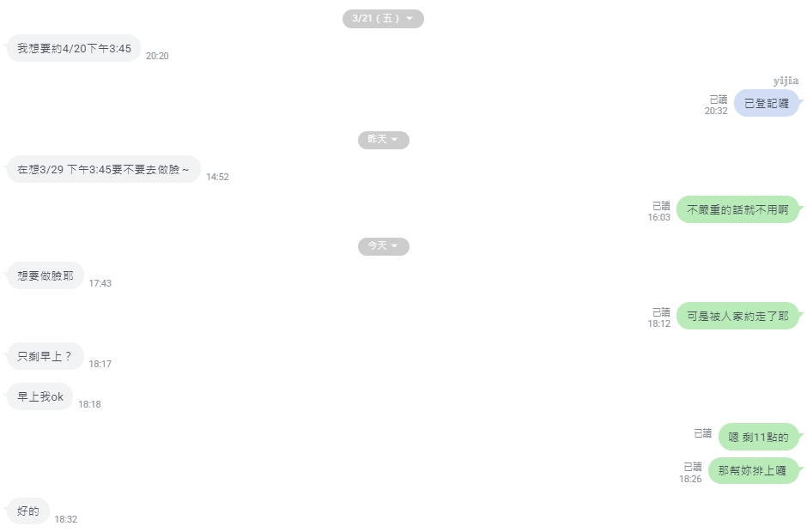Select green reply 嗯 剩11點的
The height and width of the screenshot is (532, 807).
(x=759, y=437)
